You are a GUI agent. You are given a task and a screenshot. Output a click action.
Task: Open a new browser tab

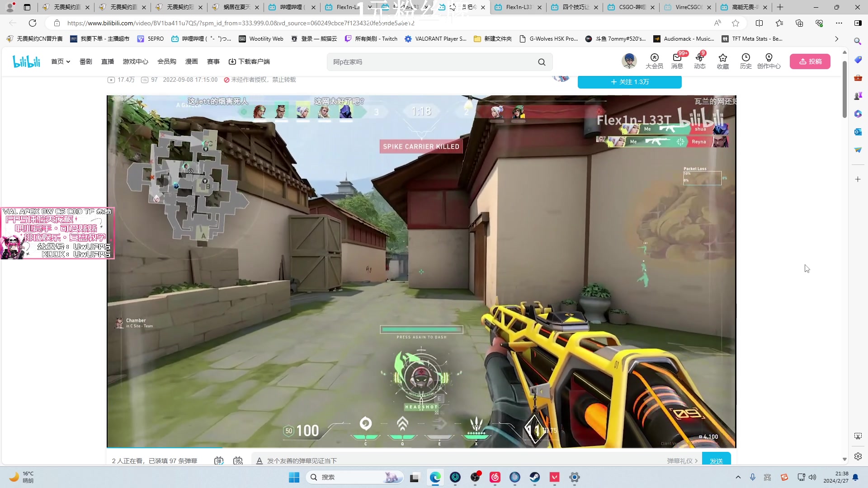(x=780, y=7)
